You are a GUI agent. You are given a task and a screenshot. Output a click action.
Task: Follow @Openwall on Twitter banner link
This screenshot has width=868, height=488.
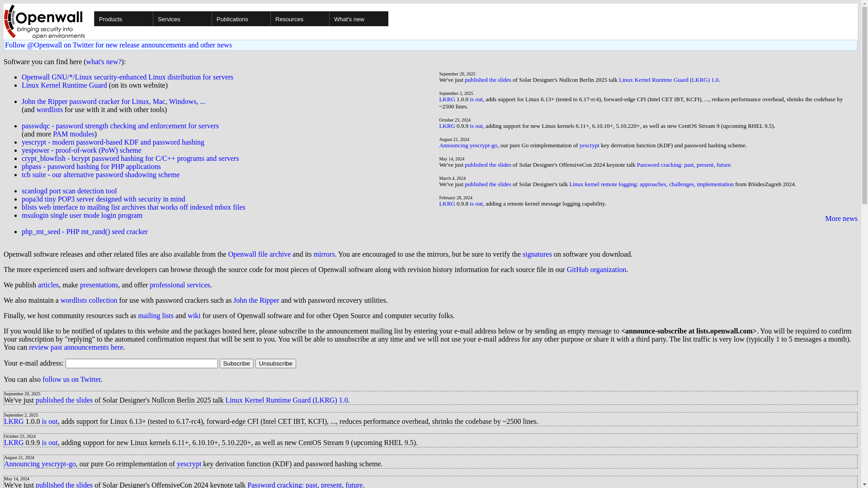(118, 45)
